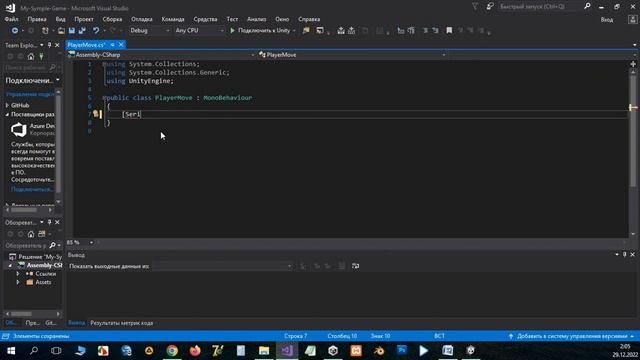
Task: Click Team Explorer horizontal scrollbar thumb
Action: click(x=23, y=210)
